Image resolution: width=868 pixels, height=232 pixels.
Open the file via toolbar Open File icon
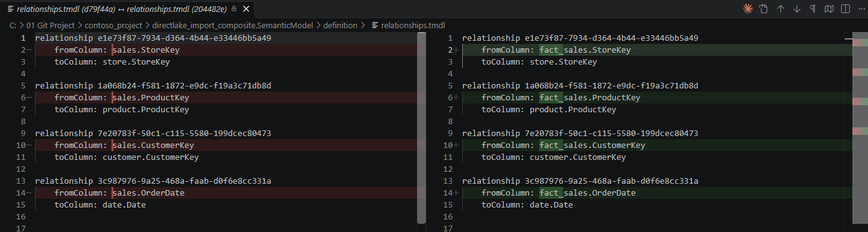point(763,9)
